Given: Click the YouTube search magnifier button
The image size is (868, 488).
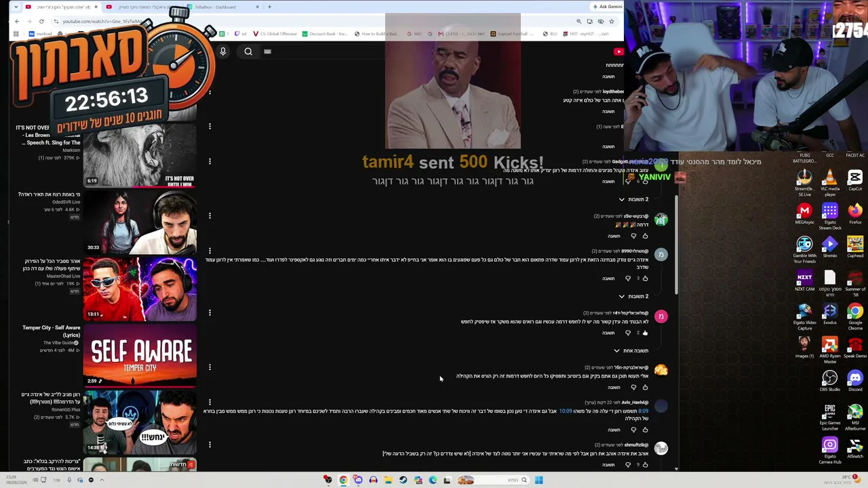Looking at the screenshot, I should (248, 52).
